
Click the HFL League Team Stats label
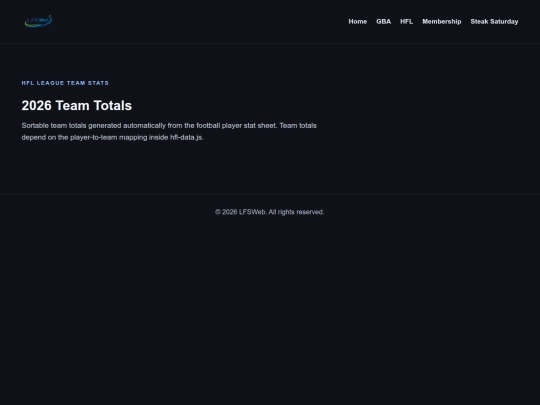(x=65, y=83)
